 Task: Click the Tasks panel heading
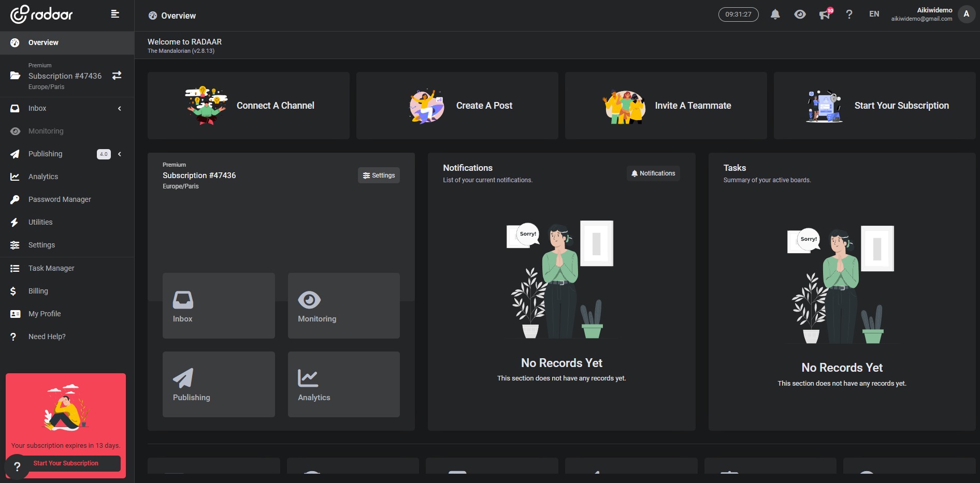pyautogui.click(x=734, y=168)
